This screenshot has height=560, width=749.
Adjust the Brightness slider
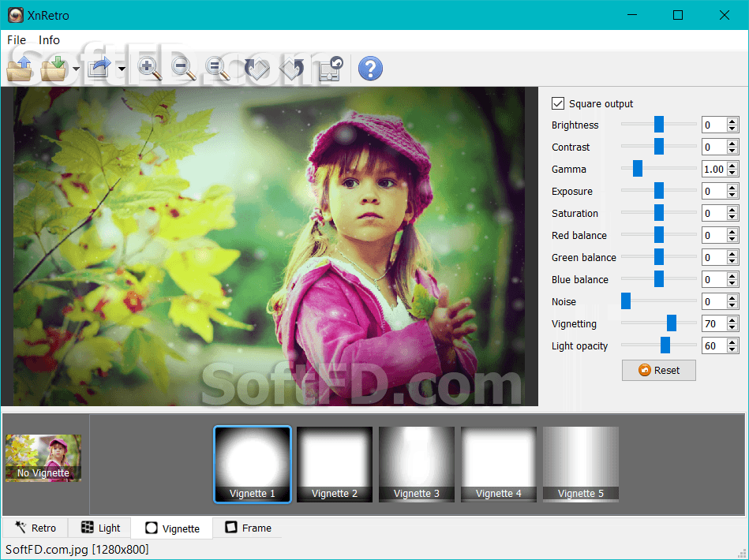click(659, 124)
